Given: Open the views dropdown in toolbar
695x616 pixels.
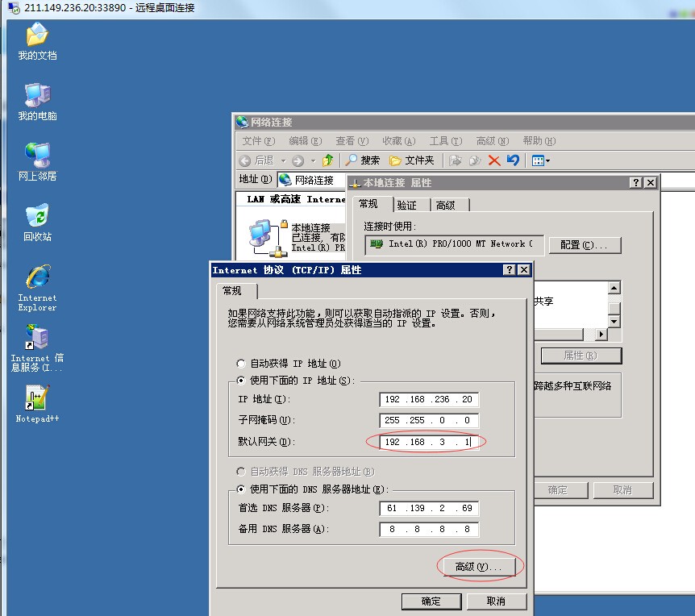Looking at the screenshot, I should 541,160.
